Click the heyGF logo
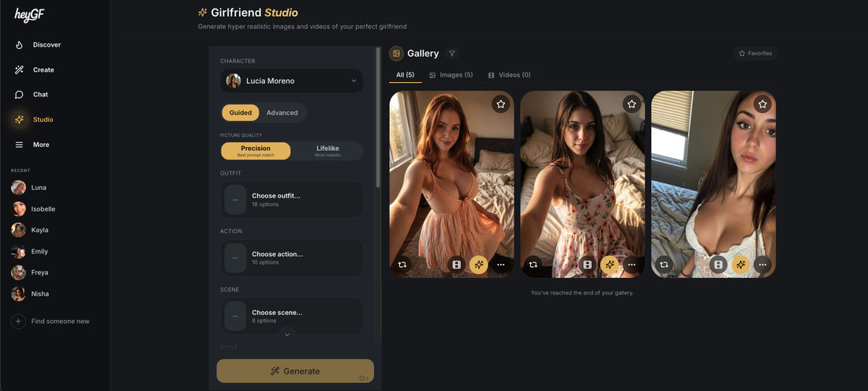This screenshot has height=391, width=868. 29,16
